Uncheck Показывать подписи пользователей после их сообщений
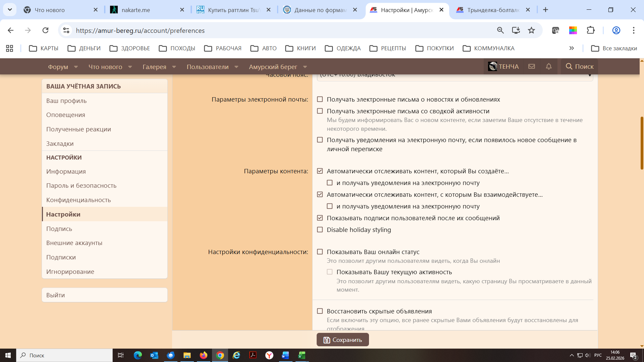This screenshot has height=362, width=644. click(320, 218)
